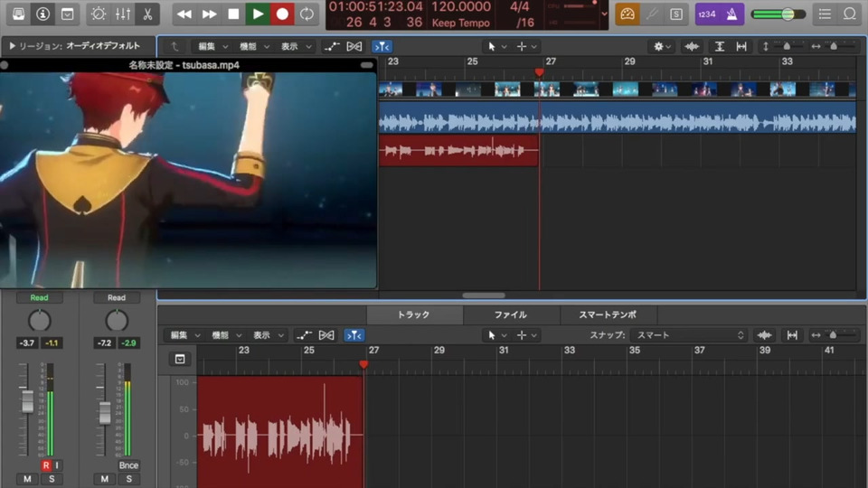868x488 pixels.
Task: Toggle the orange Tuner icon
Action: (627, 14)
